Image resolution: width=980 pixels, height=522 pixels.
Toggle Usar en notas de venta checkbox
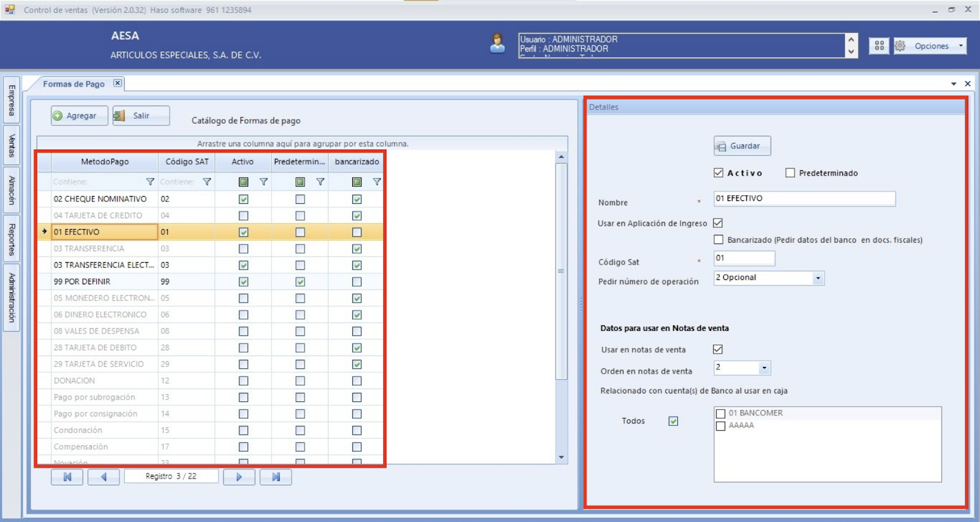click(718, 349)
